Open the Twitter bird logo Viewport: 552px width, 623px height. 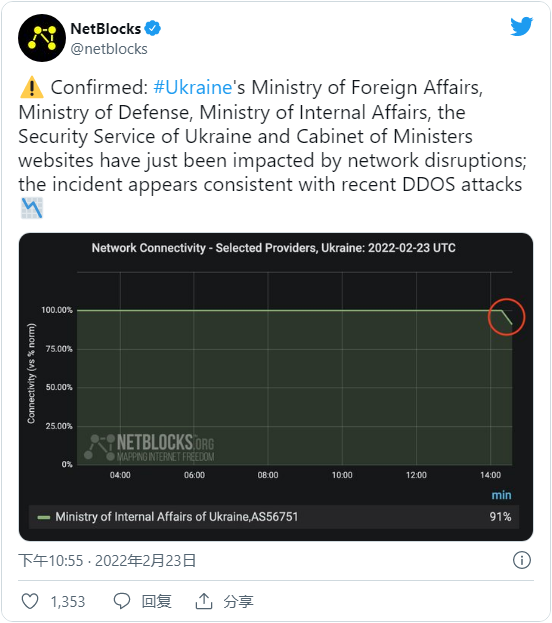(521, 26)
